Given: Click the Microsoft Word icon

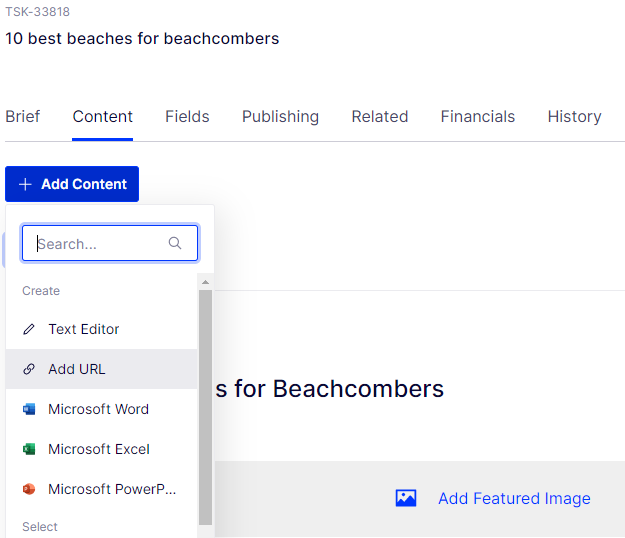Looking at the screenshot, I should tap(29, 409).
